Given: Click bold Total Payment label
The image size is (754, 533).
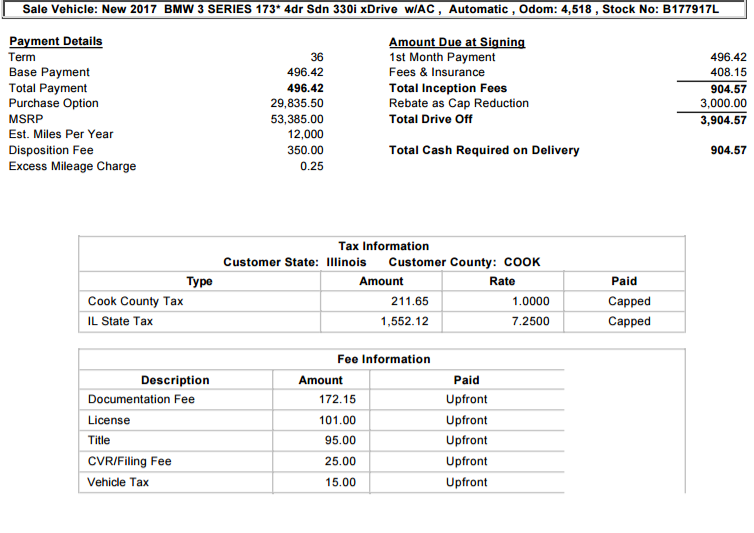Looking at the screenshot, I should (48, 89).
